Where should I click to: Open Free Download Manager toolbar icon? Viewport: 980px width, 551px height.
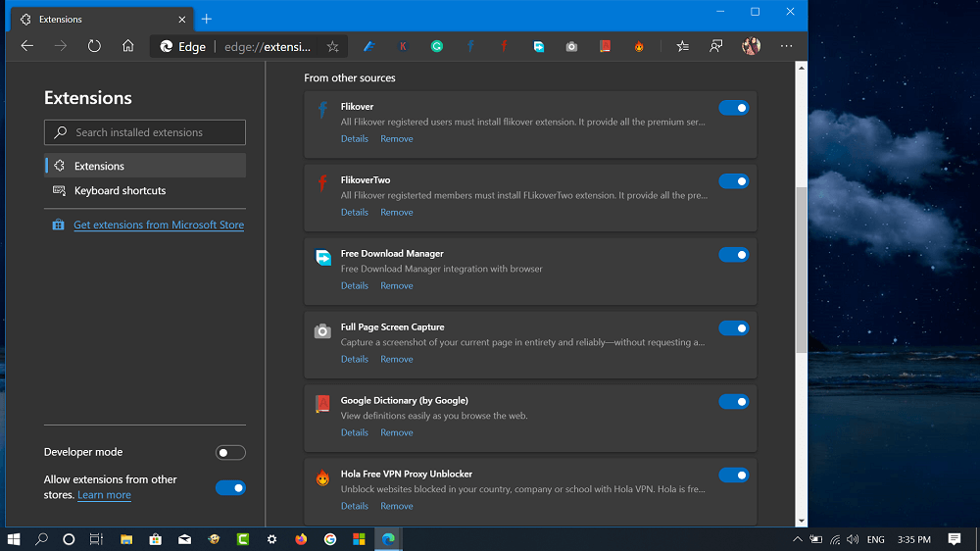point(538,46)
